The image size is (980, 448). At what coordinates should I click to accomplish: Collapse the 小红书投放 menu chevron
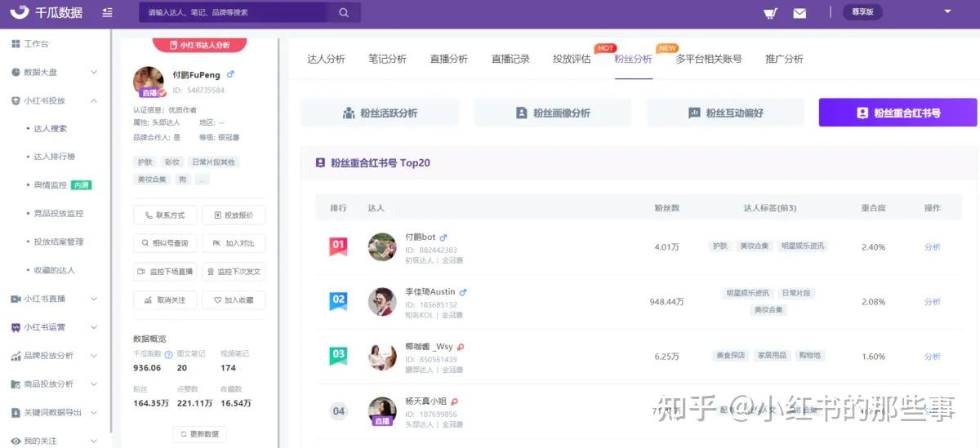[x=94, y=100]
